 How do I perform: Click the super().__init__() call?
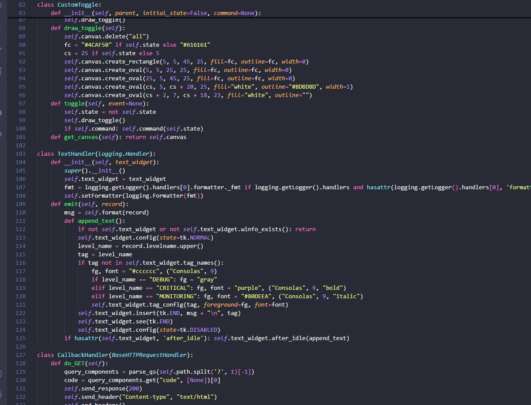click(x=95, y=171)
